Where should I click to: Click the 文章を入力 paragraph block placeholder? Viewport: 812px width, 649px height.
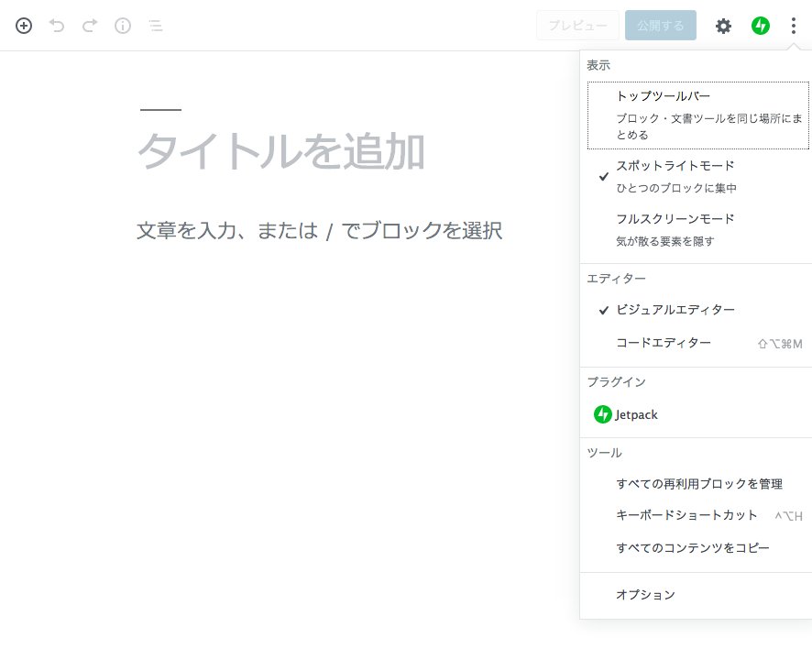pos(320,230)
